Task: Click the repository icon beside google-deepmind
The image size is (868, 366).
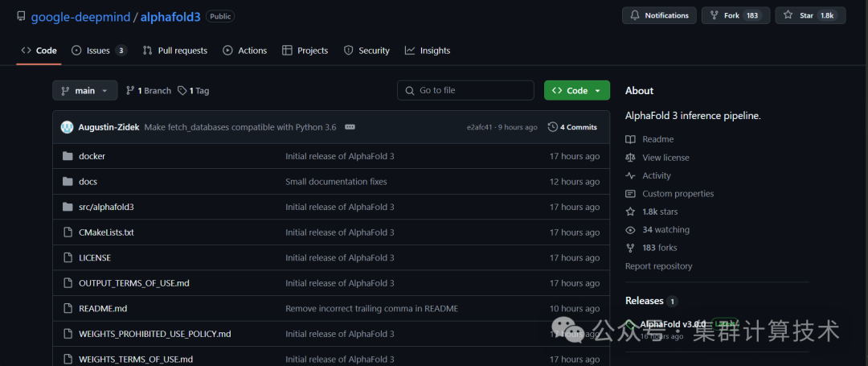Action: coord(21,16)
